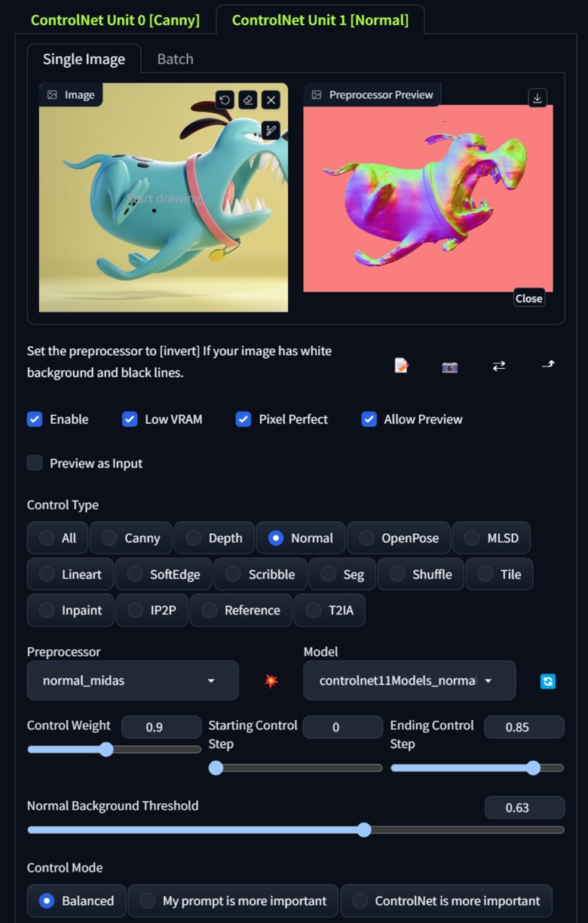
Task: Open the Batch tab
Action: pos(175,59)
